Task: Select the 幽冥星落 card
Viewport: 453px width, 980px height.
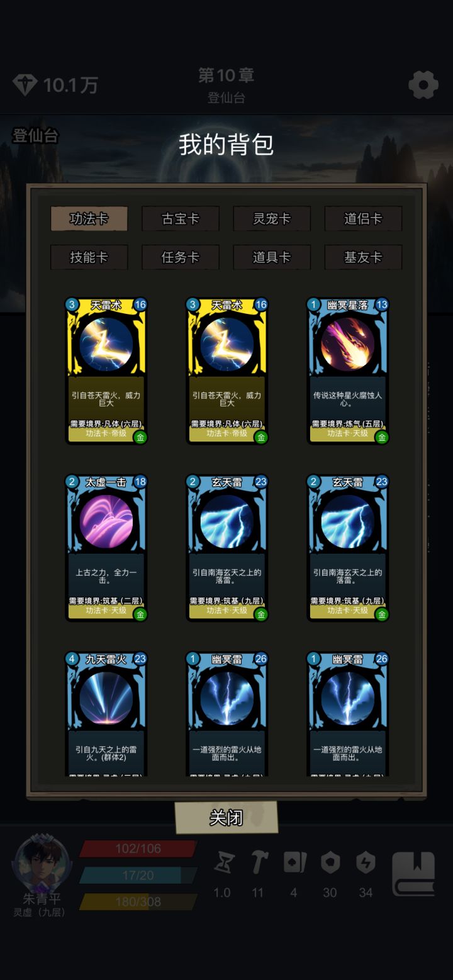Action: (348, 370)
